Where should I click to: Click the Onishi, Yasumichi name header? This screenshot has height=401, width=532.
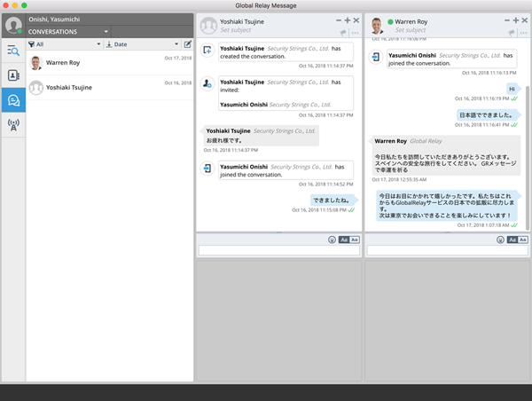click(x=54, y=20)
